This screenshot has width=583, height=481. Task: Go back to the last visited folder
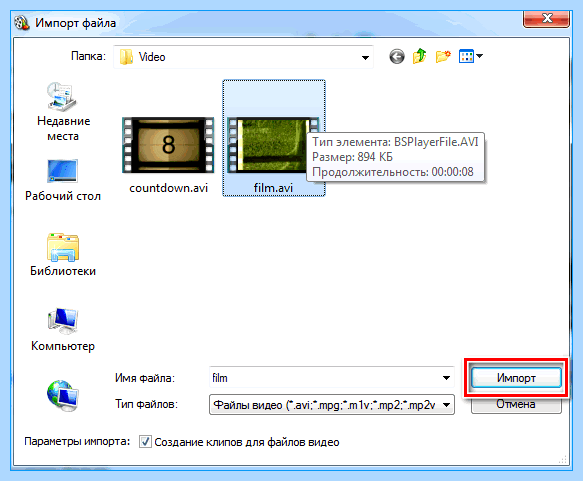(x=397, y=57)
